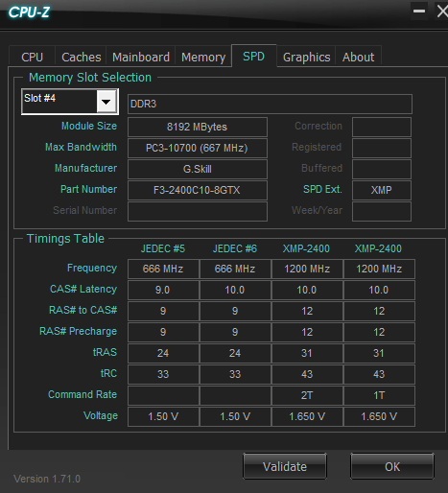Click the empty Week/Year field
The width and height of the screenshot is (448, 493).
[382, 211]
